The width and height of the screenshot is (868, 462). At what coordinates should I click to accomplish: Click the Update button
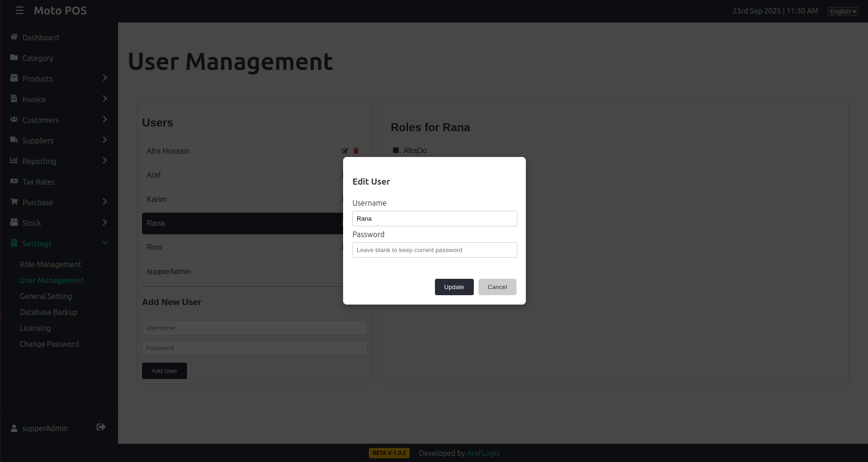tap(454, 287)
